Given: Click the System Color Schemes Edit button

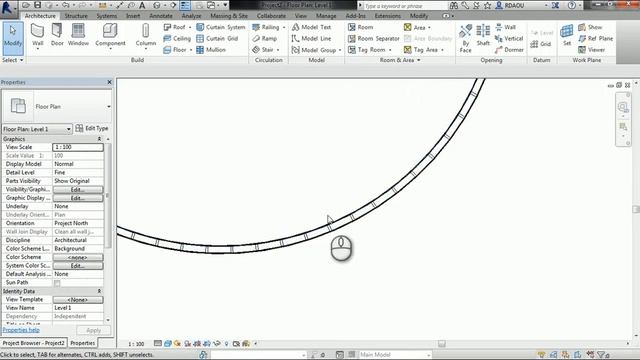Looking at the screenshot, I should [78, 266].
